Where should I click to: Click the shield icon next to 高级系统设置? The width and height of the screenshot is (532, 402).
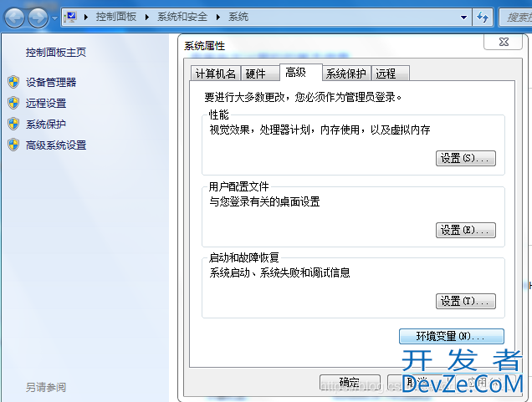pos(13,145)
